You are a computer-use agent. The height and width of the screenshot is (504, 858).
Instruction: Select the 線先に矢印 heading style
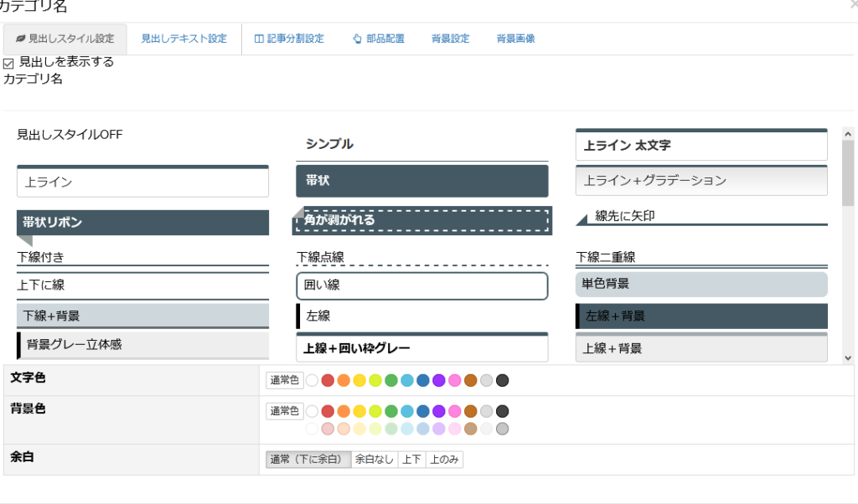(701, 217)
